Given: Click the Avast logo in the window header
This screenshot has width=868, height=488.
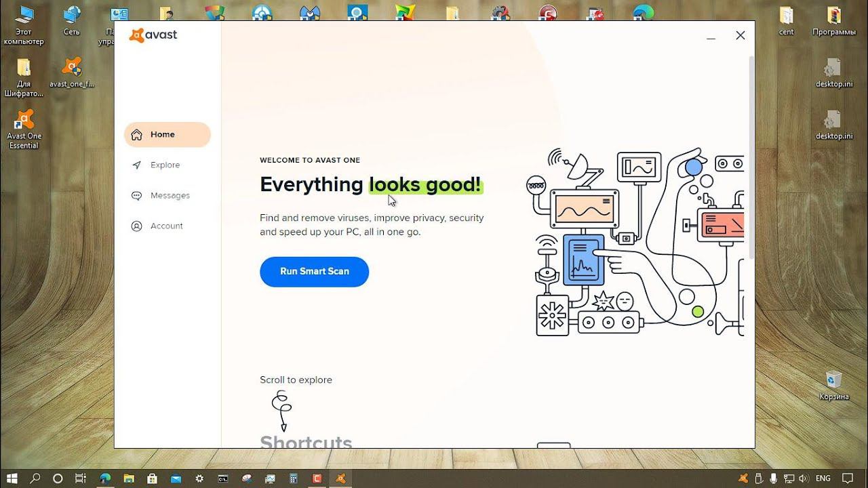Looking at the screenshot, I should [x=153, y=35].
